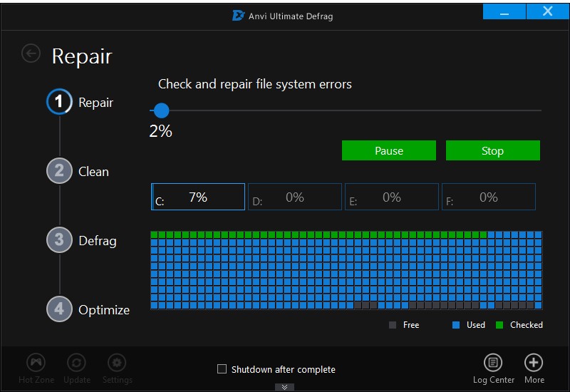
Task: Select step 1 Repair circle
Action: coord(60,102)
